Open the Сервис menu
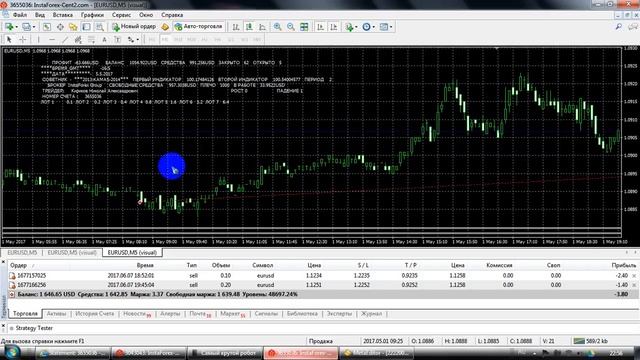Viewport: 640px width, 360px height. (x=121, y=15)
